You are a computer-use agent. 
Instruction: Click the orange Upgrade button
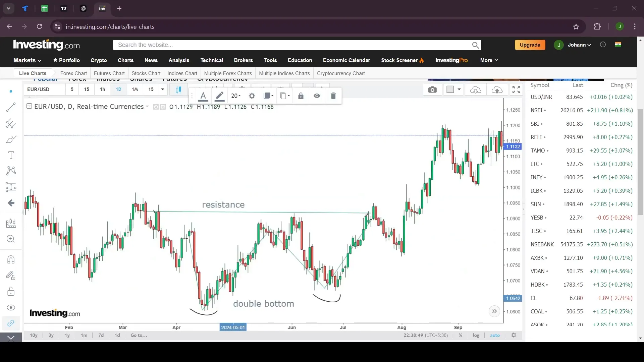click(530, 45)
